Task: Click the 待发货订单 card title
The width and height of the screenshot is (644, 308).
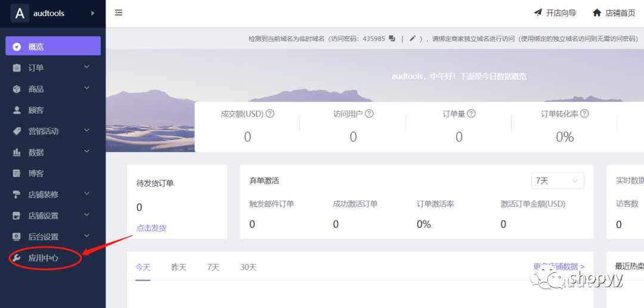Action: pos(155,183)
